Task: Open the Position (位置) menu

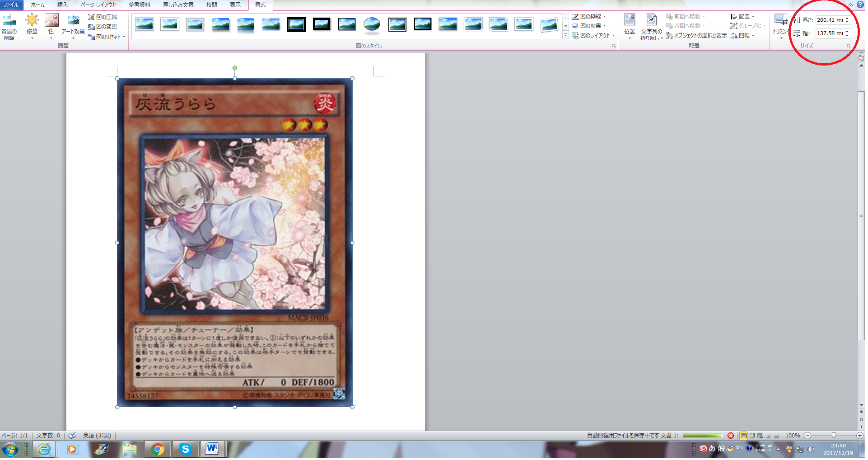Action: pos(630,27)
